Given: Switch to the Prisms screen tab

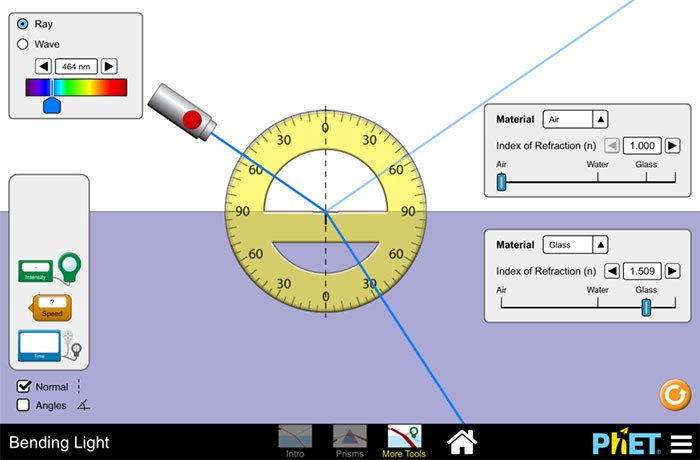Looking at the screenshot, I should point(350,440).
